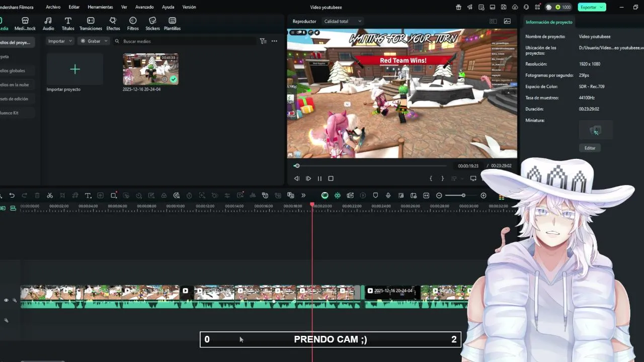The width and height of the screenshot is (644, 362).
Task: Open the media filter options icon
Action: pyautogui.click(x=263, y=41)
